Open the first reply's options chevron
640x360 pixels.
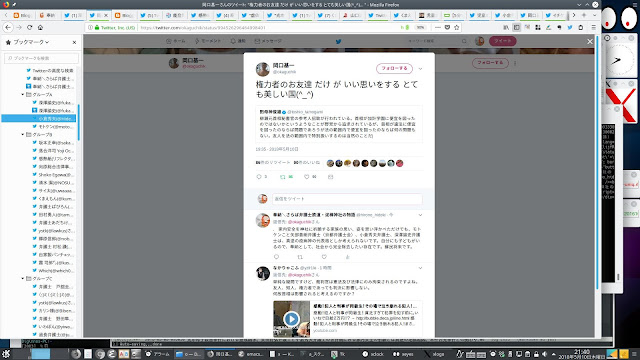[420, 215]
